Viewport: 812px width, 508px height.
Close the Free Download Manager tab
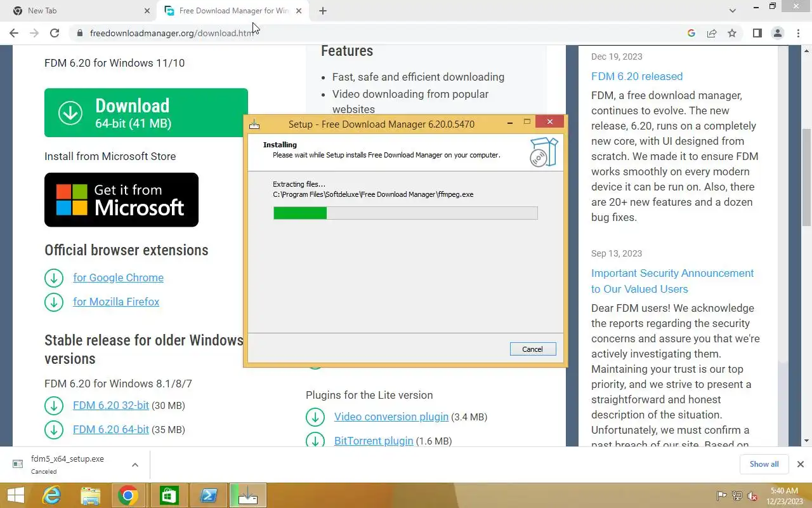pyautogui.click(x=299, y=11)
